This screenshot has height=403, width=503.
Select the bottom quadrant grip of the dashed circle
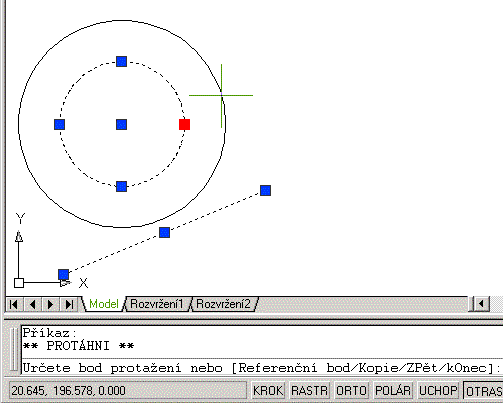[x=121, y=186]
